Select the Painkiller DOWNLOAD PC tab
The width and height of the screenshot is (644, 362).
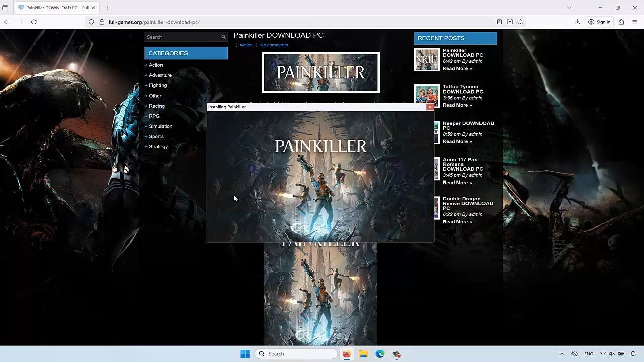(x=55, y=8)
